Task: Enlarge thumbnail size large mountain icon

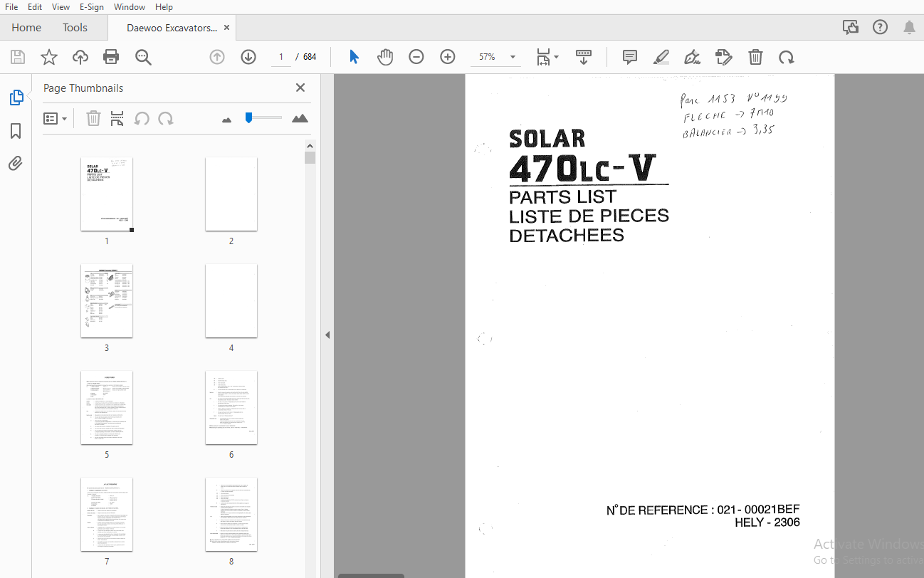Action: 300,118
